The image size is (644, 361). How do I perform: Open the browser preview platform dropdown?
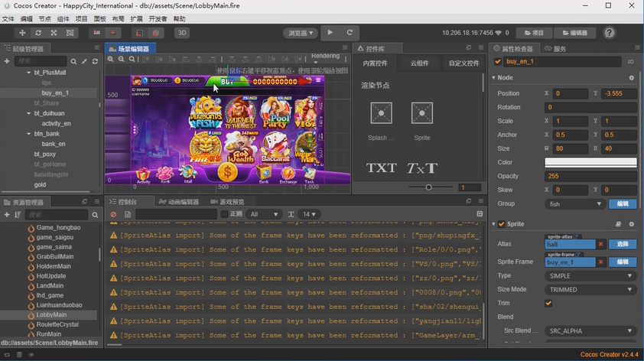click(301, 33)
